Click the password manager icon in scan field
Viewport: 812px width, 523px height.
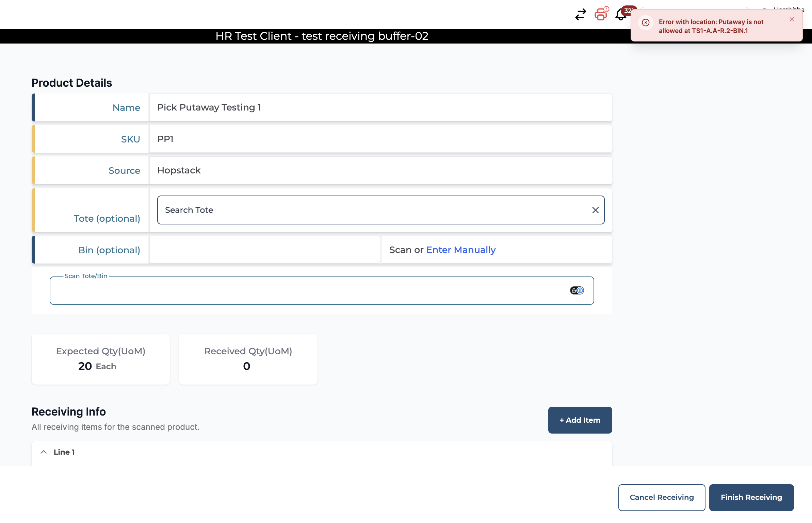[577, 290]
